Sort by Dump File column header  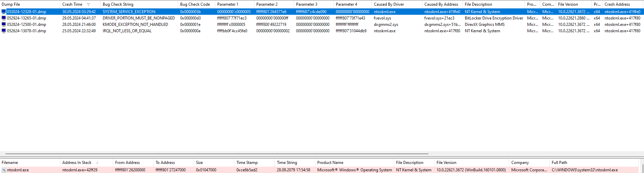[x=30, y=4]
